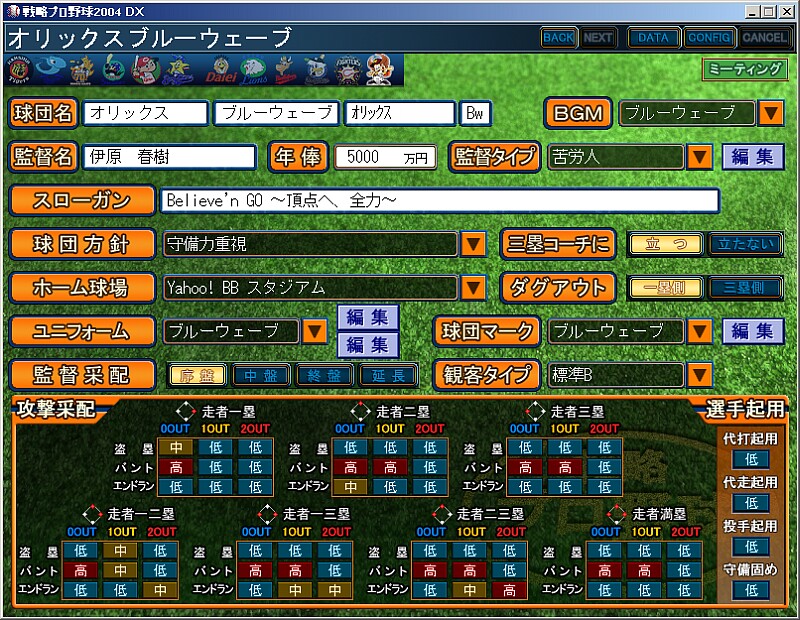800x620 pixels.
Task: Select the BayStars star mascot logo
Action: point(179,70)
